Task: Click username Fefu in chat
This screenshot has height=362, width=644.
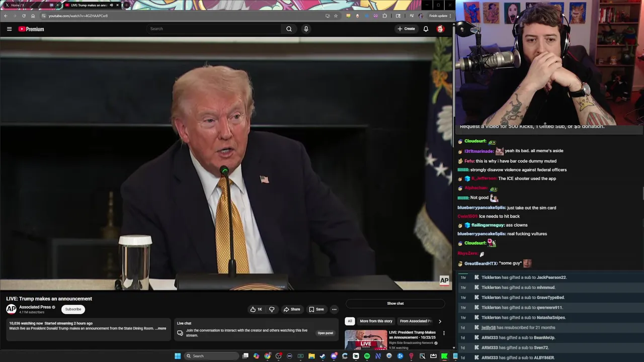Action: 469,161
